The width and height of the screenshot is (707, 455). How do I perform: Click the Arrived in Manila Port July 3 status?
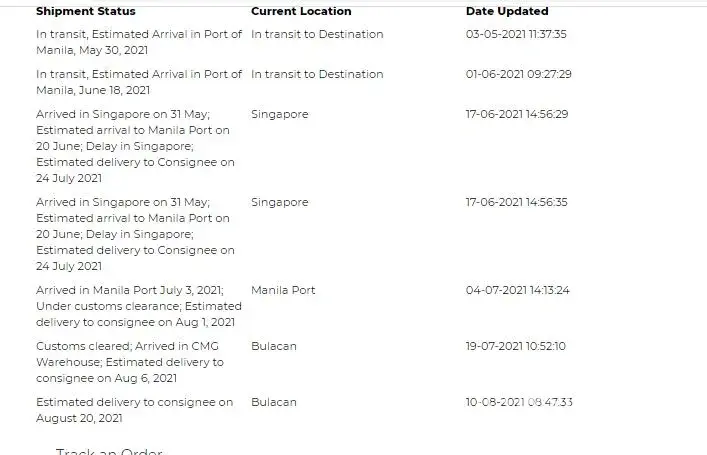(138, 306)
